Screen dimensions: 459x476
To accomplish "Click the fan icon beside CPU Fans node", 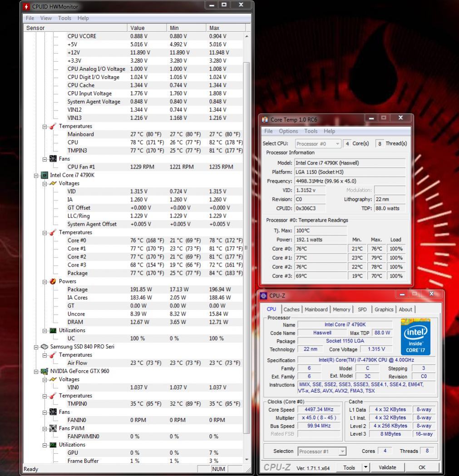I will tap(53, 159).
